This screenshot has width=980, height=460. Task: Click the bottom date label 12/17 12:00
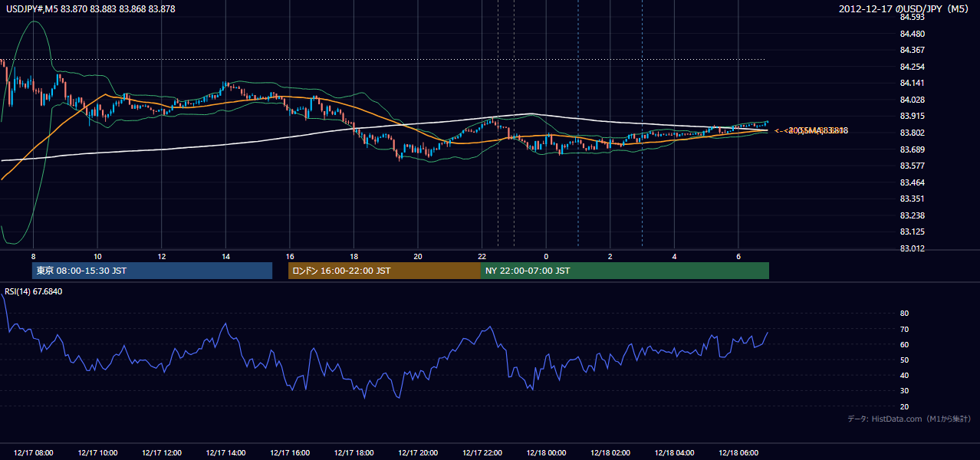tap(162, 453)
